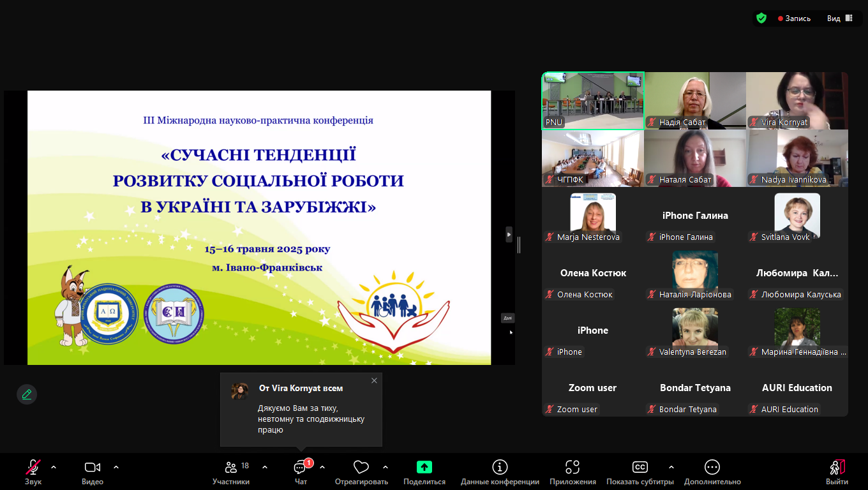
Task: Open audio options chevron next to Звук
Action: (x=54, y=466)
